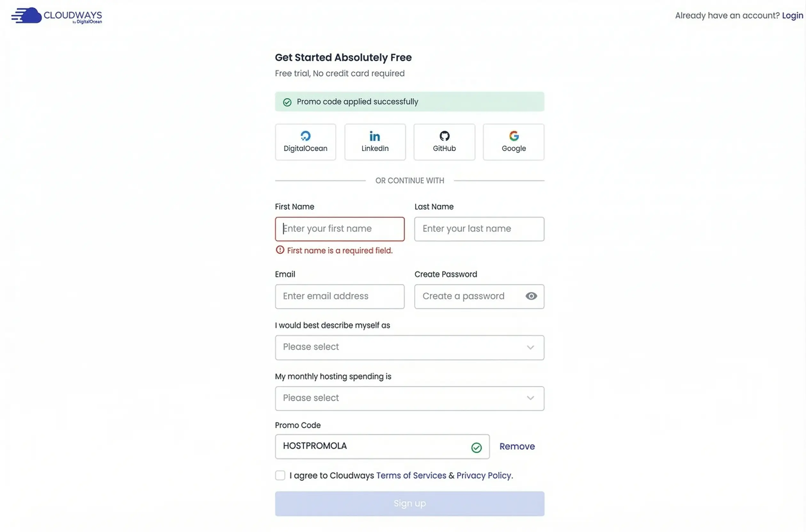Remove the applied promo code
806x532 pixels.
517,446
